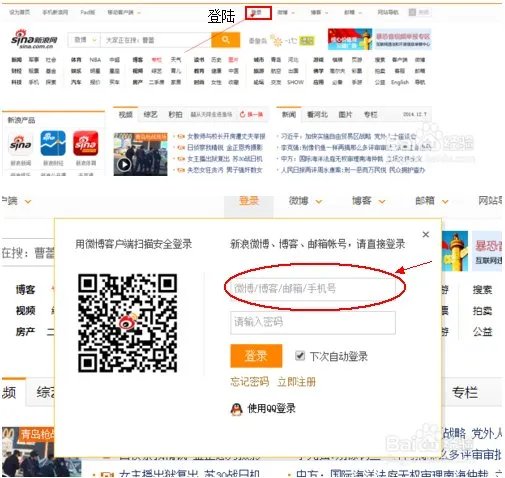Switch to the 秒拍 tab
Image resolution: width=505 pixels, height=478 pixels.
tap(175, 115)
